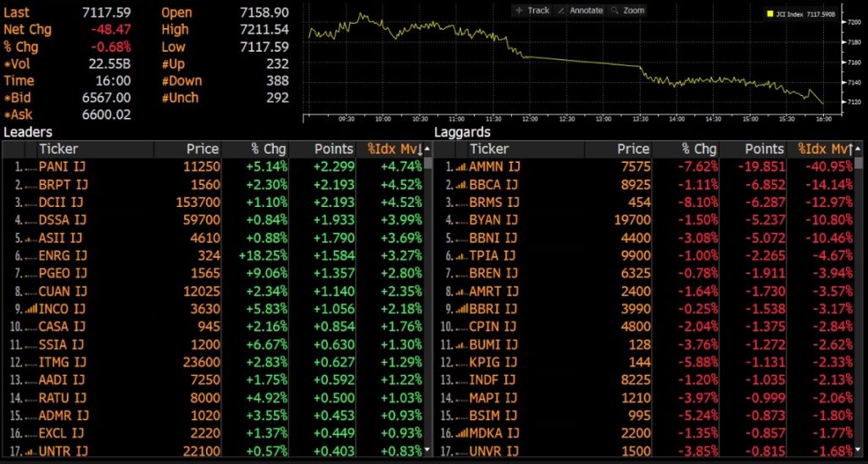Click ENRG IJ +18.25% change cell
This screenshot has width=868, height=464.
point(263,255)
